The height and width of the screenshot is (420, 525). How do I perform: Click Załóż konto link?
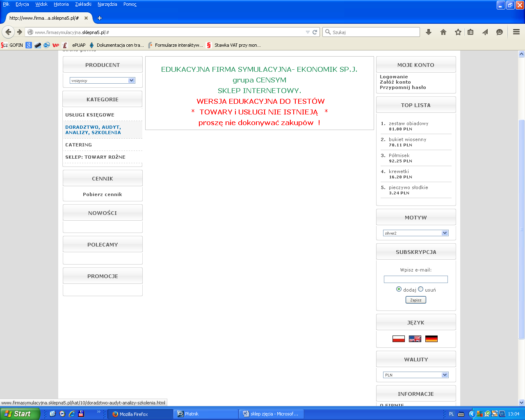point(395,82)
